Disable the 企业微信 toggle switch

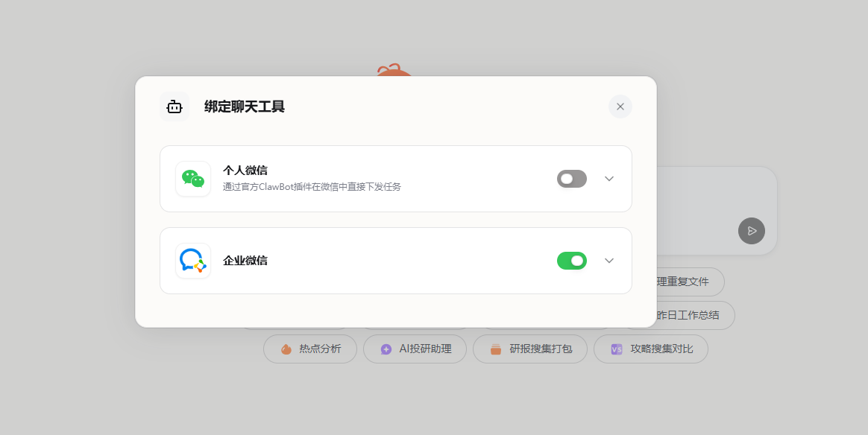pyautogui.click(x=571, y=261)
